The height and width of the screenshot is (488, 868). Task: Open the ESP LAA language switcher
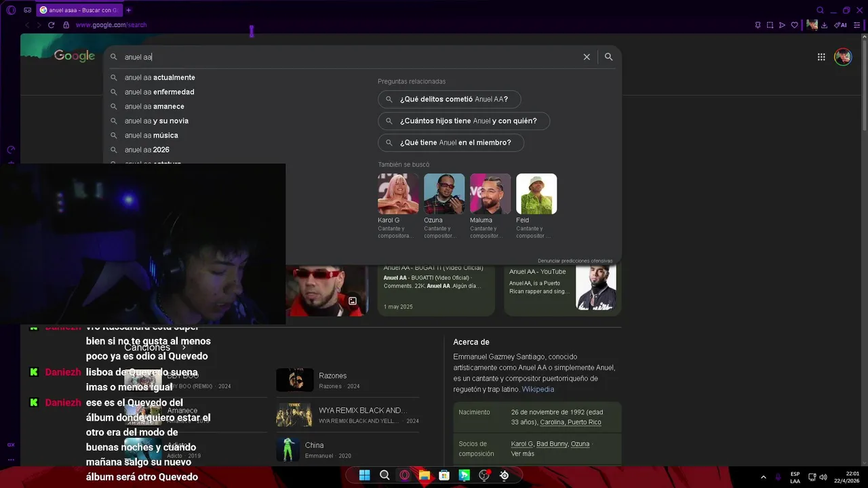795,477
